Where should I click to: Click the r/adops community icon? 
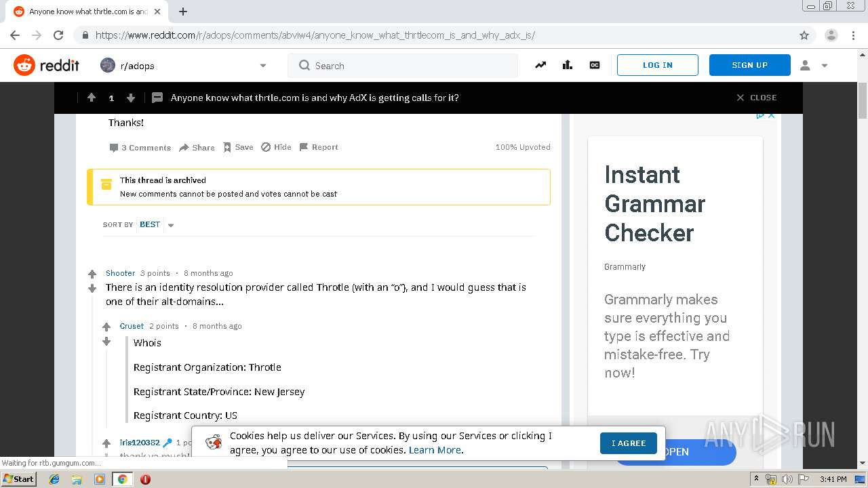108,65
